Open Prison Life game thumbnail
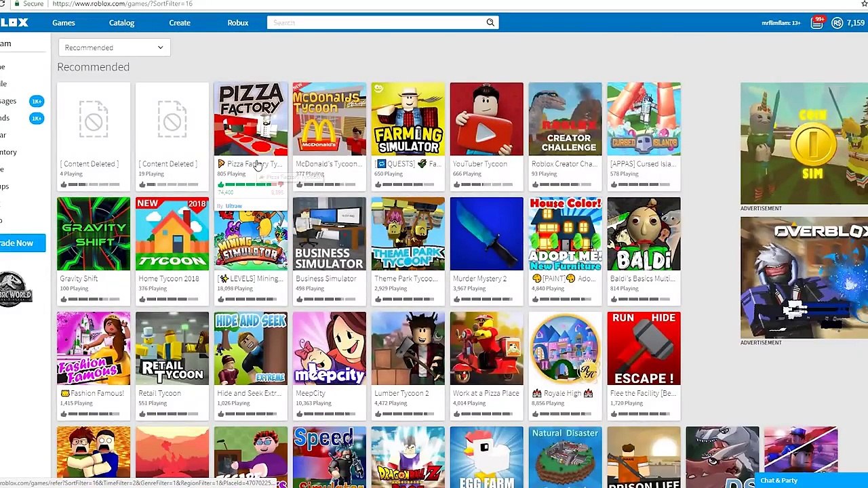 [644, 457]
